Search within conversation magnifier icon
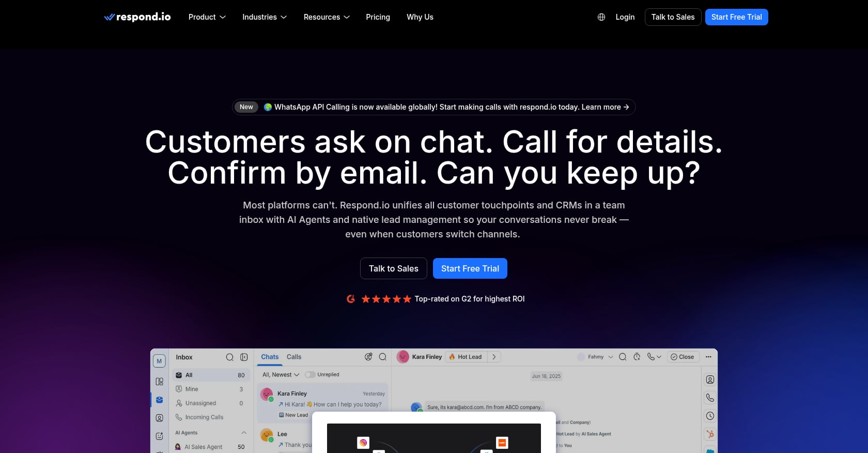The image size is (868, 453). [623, 357]
